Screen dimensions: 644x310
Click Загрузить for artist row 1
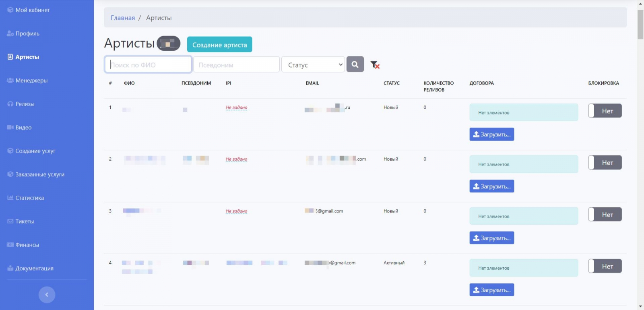tap(492, 134)
